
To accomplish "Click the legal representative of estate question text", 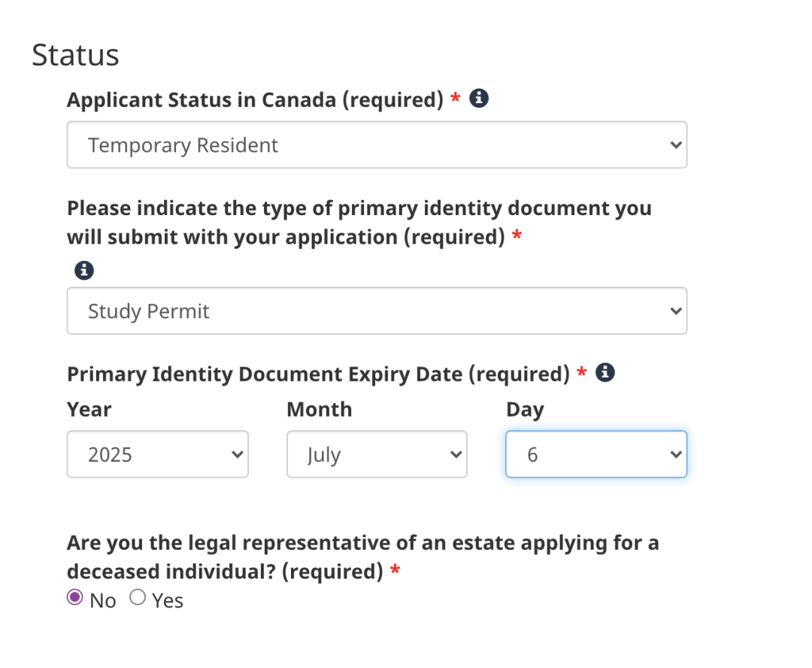I will point(363,557).
